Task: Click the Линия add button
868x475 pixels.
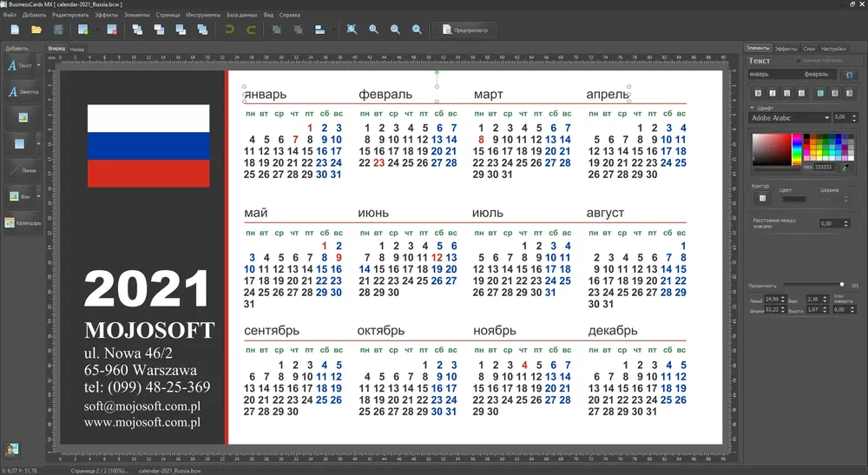Action: click(x=23, y=170)
